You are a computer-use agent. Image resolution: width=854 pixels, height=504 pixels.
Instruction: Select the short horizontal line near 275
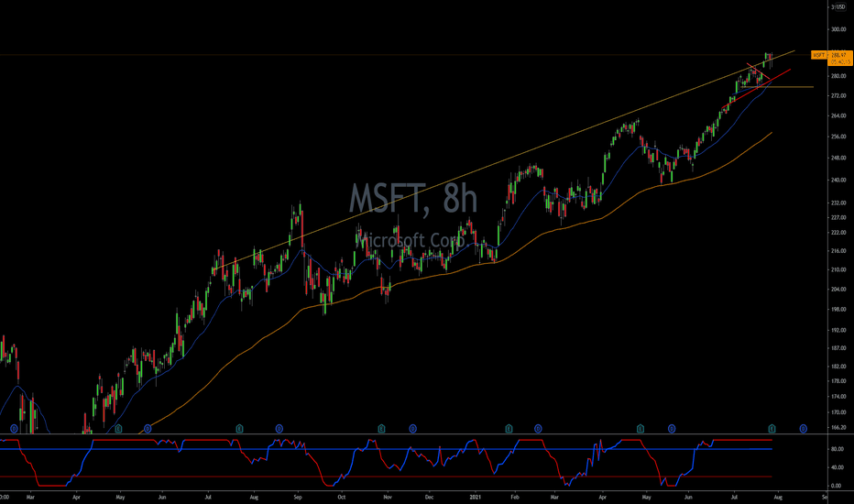pyautogui.click(x=777, y=87)
